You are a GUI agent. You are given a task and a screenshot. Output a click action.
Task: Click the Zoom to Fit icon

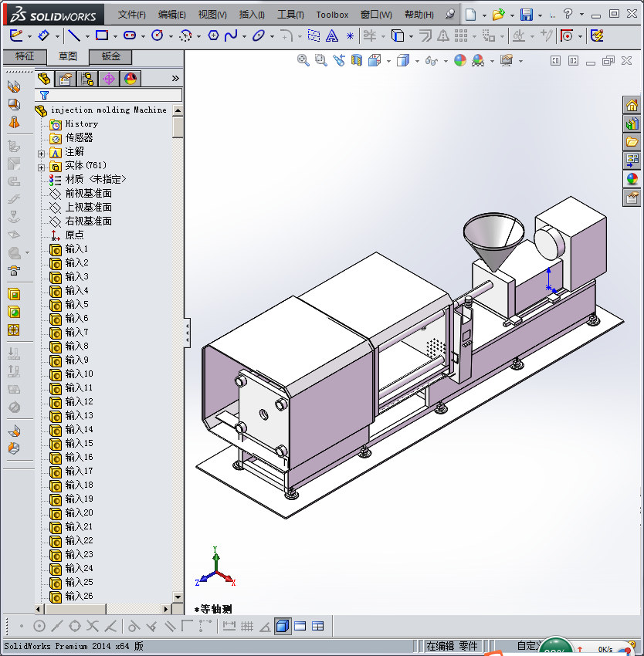pyautogui.click(x=303, y=60)
